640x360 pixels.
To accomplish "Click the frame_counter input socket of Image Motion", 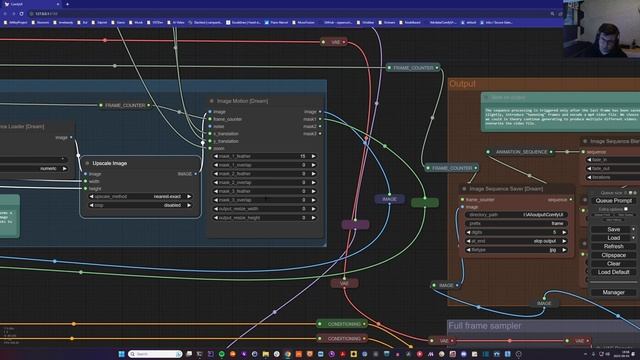I will click(x=210, y=119).
